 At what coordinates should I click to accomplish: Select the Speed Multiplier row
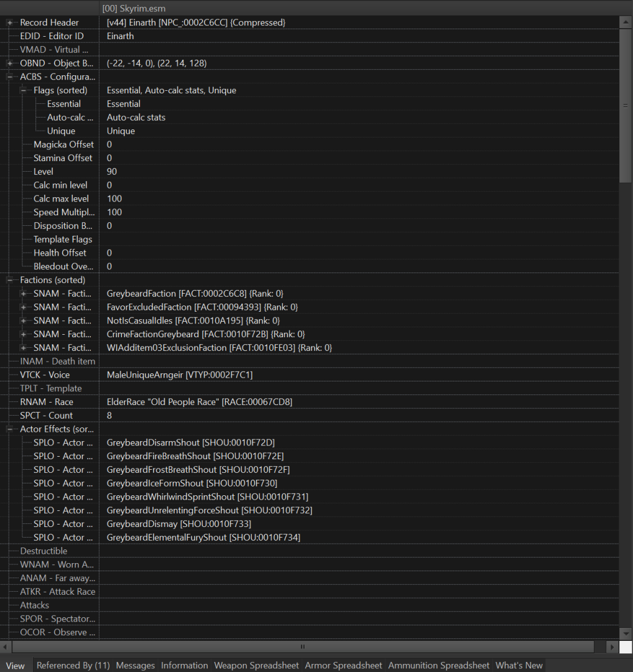point(310,212)
